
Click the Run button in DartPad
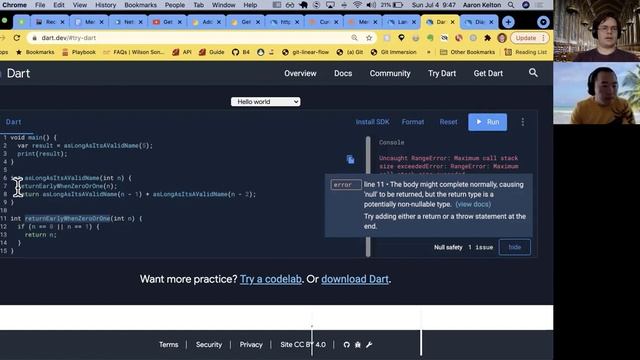(487, 122)
